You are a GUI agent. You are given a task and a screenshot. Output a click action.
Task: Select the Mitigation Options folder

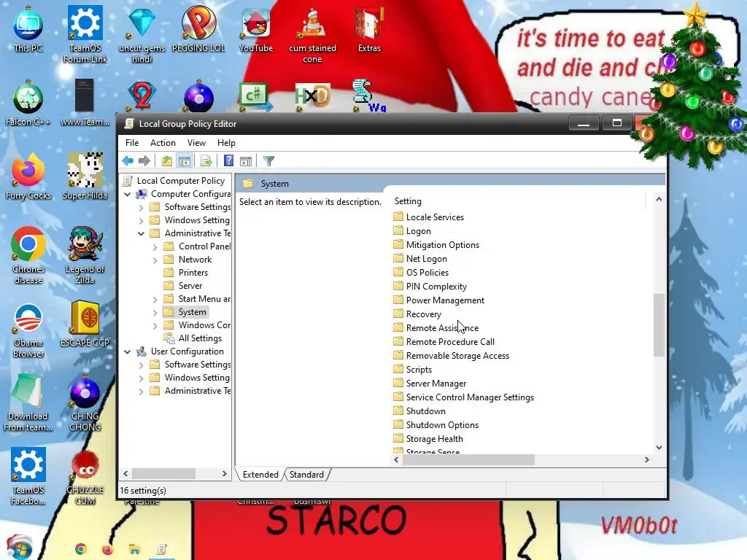click(x=443, y=245)
